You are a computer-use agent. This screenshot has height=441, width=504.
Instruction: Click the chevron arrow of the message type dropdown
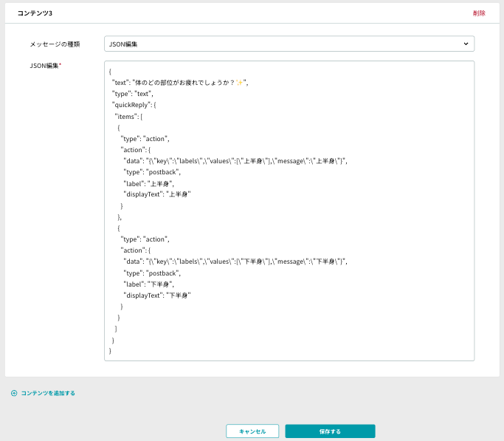click(x=466, y=44)
